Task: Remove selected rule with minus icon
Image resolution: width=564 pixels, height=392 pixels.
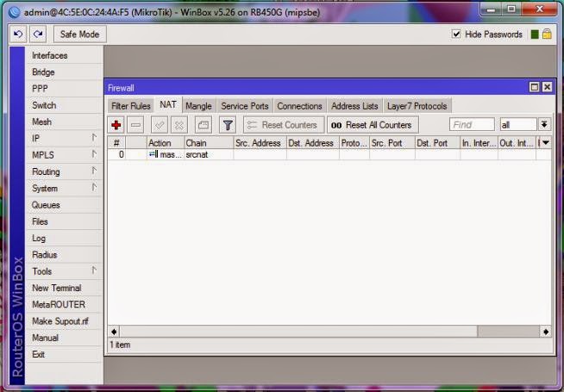Action: click(x=135, y=125)
